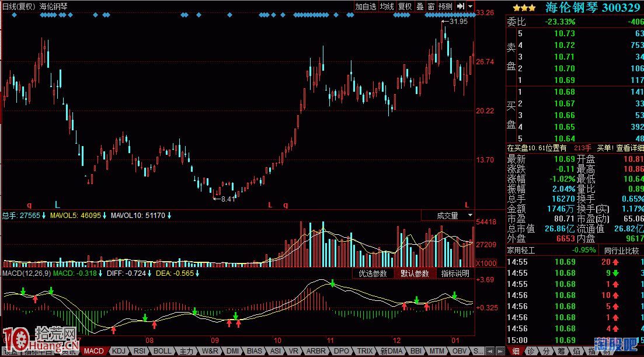The height and width of the screenshot is (357, 644).
Task: Click the three-star rating icon
Action: [524, 8]
